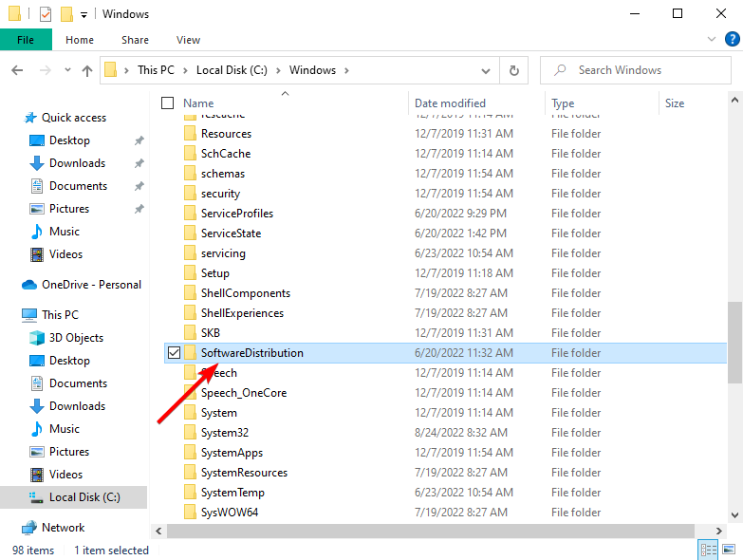This screenshot has height=560, width=743.
Task: Open the address bar history dropdown
Action: [486, 70]
